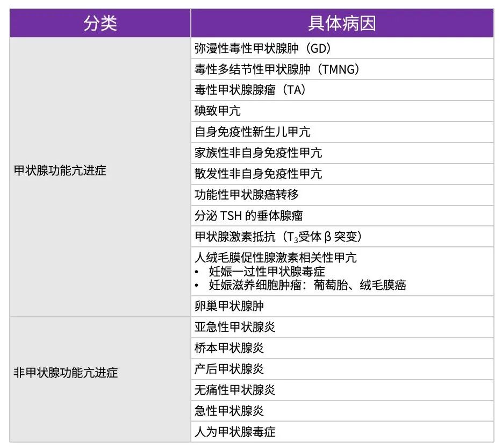
Task: Click the bullet line '妊娠一过性甲状腺毒症'
Action: coord(267,272)
